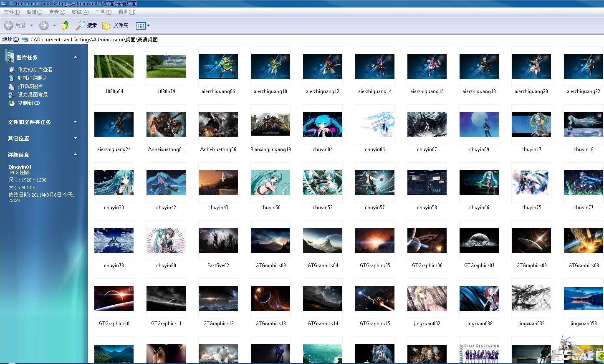604x364 pixels.
Task: Select the Bianxingjingang19 thumbnail
Action: [270, 124]
